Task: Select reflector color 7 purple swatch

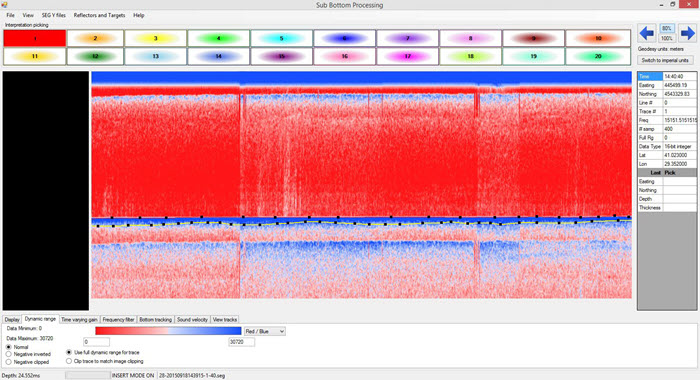Action: (x=407, y=38)
